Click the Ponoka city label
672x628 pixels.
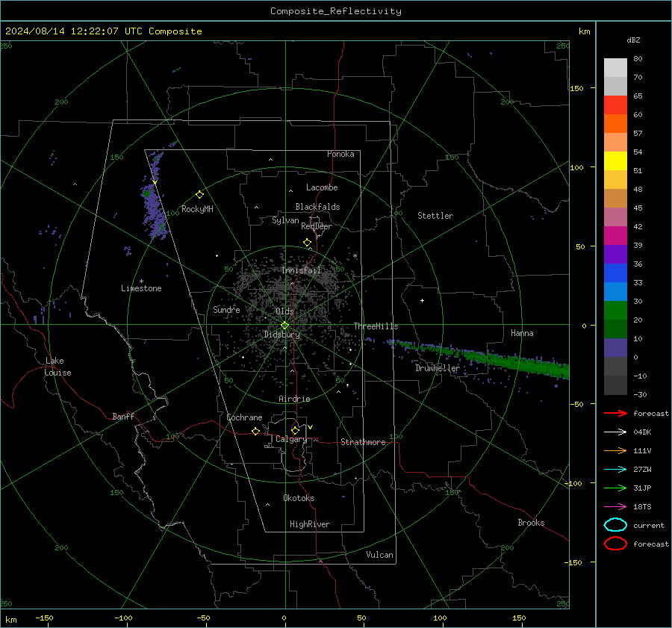click(x=340, y=154)
